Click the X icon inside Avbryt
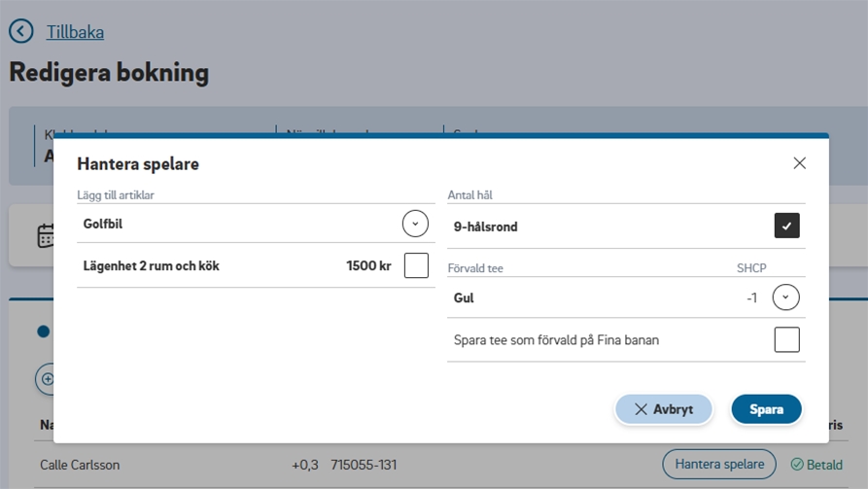 (641, 409)
